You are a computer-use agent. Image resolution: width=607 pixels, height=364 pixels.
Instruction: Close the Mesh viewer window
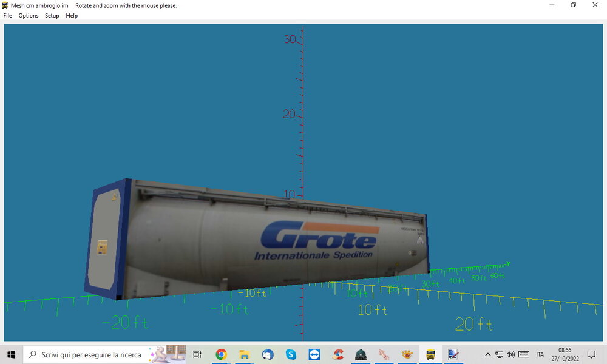(x=595, y=5)
